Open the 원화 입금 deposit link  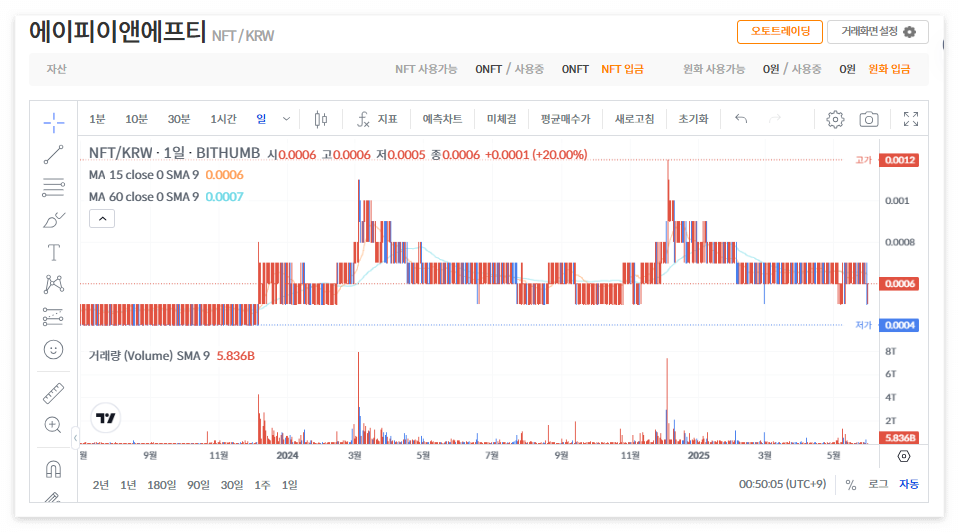[889, 69]
